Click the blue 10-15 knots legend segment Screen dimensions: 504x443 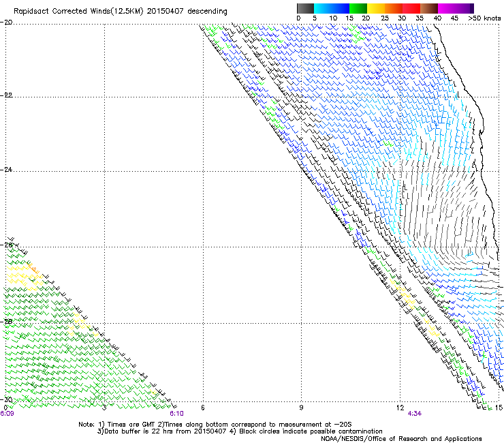[341, 8]
